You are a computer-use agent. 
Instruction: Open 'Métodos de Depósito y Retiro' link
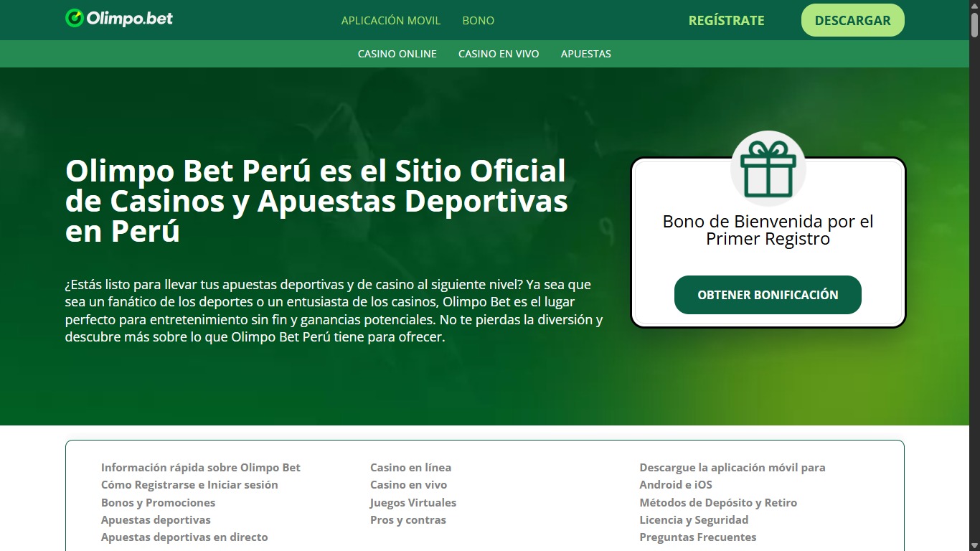click(718, 503)
